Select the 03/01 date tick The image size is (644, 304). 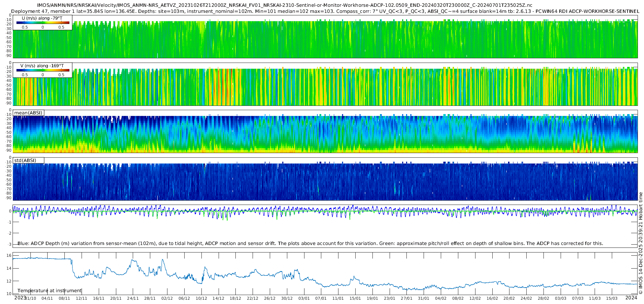304,298
